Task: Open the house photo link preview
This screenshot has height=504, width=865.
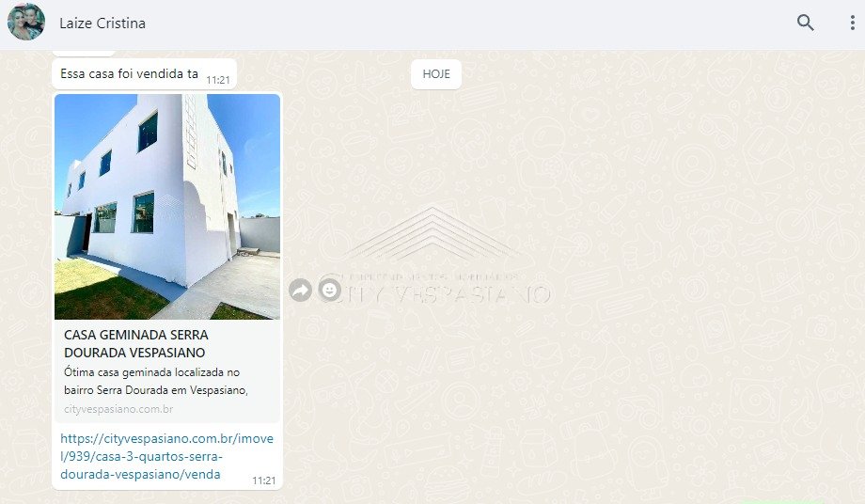Action: click(x=167, y=207)
